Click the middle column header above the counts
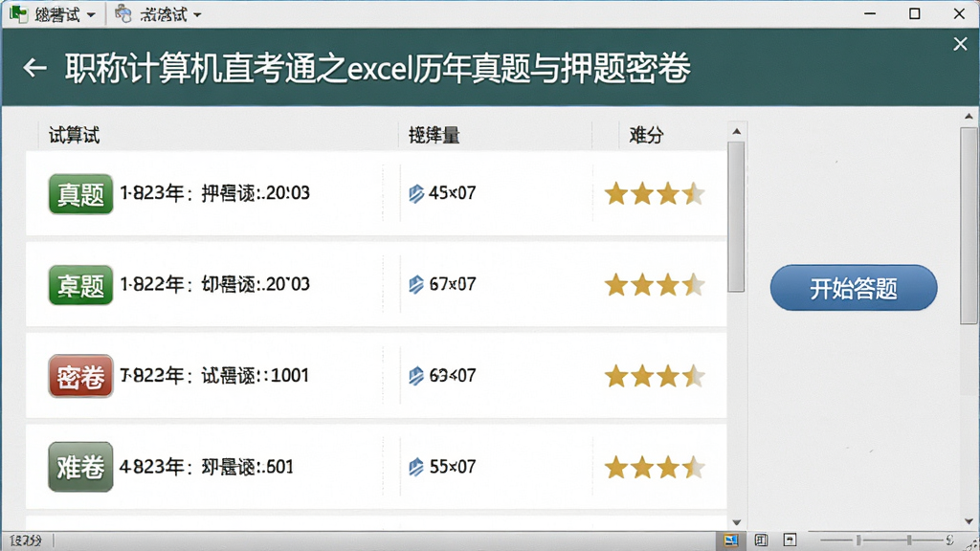This screenshot has width=980, height=551. pyautogui.click(x=434, y=135)
